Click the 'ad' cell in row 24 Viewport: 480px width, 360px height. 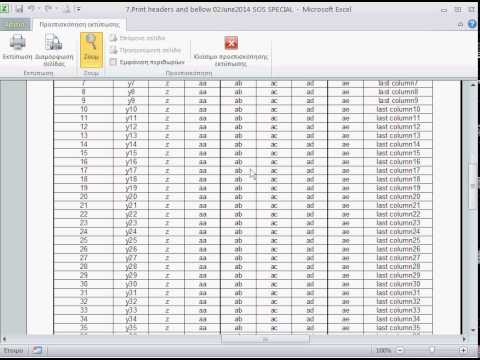tap(310, 232)
